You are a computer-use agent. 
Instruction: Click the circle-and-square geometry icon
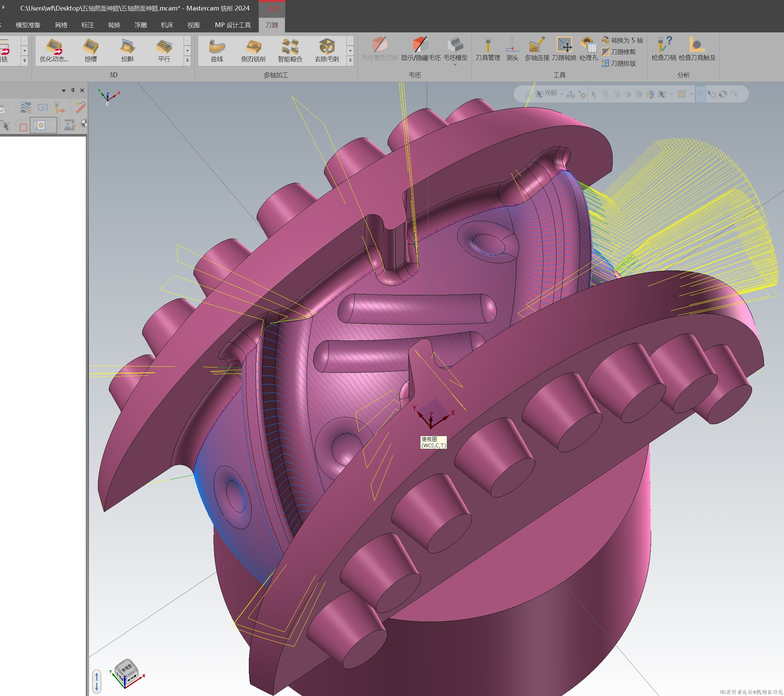coord(21,126)
